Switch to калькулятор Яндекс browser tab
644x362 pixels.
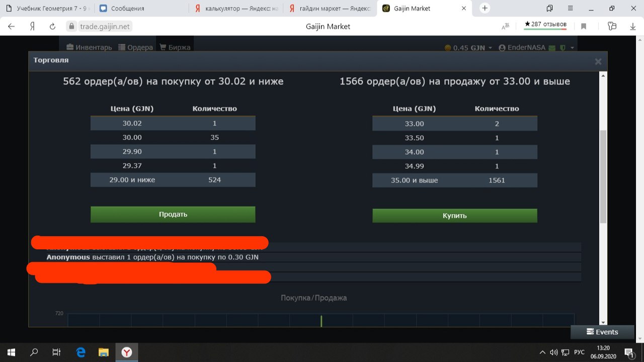point(236,9)
